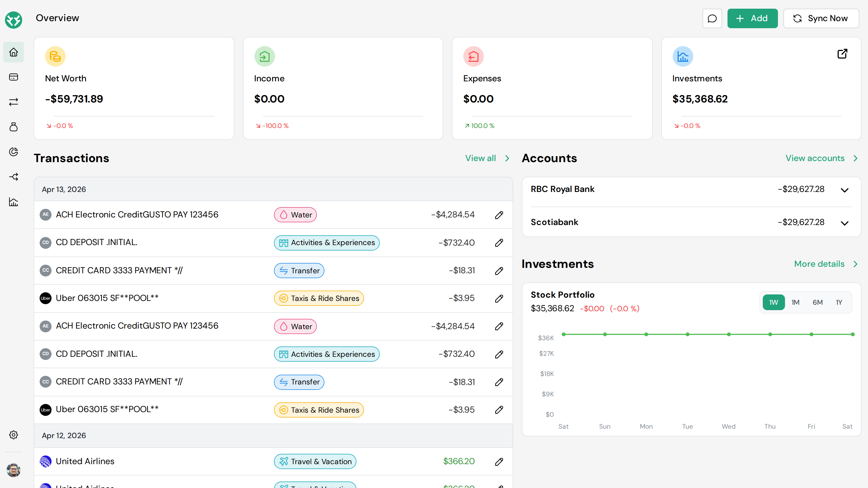
Task: Select the 1W range tab
Action: click(x=773, y=303)
